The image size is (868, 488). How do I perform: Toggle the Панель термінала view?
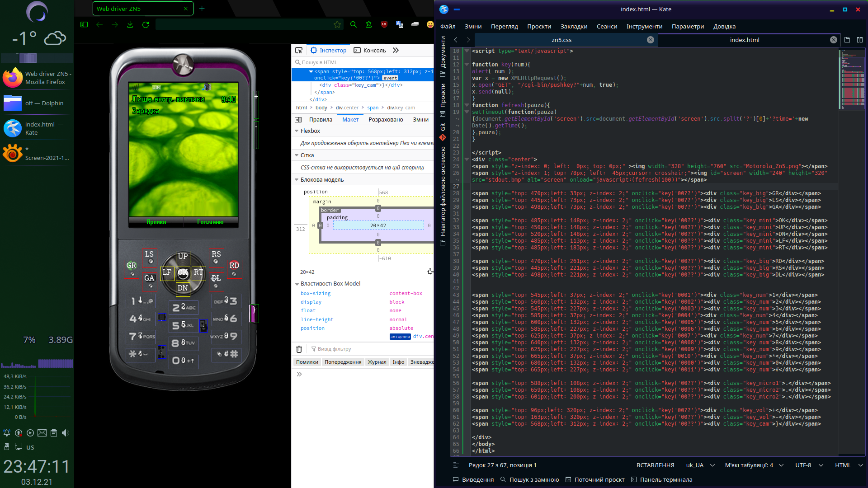click(x=661, y=479)
